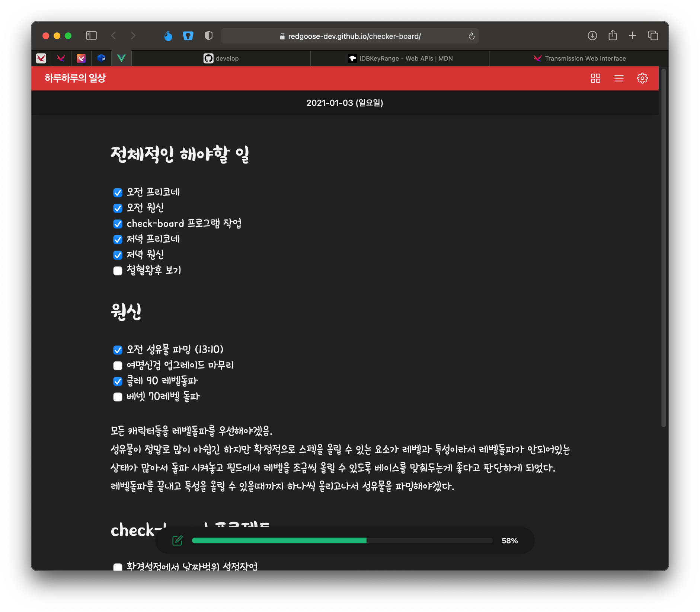Go forward with the browser forward arrow
700x612 pixels.
click(x=133, y=36)
